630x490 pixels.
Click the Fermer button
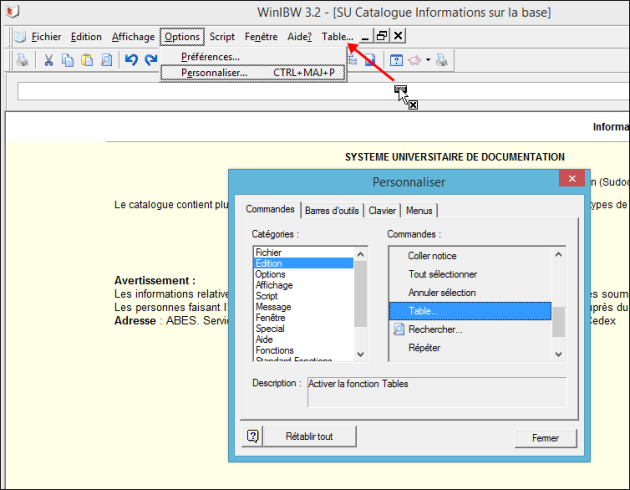coord(546,438)
